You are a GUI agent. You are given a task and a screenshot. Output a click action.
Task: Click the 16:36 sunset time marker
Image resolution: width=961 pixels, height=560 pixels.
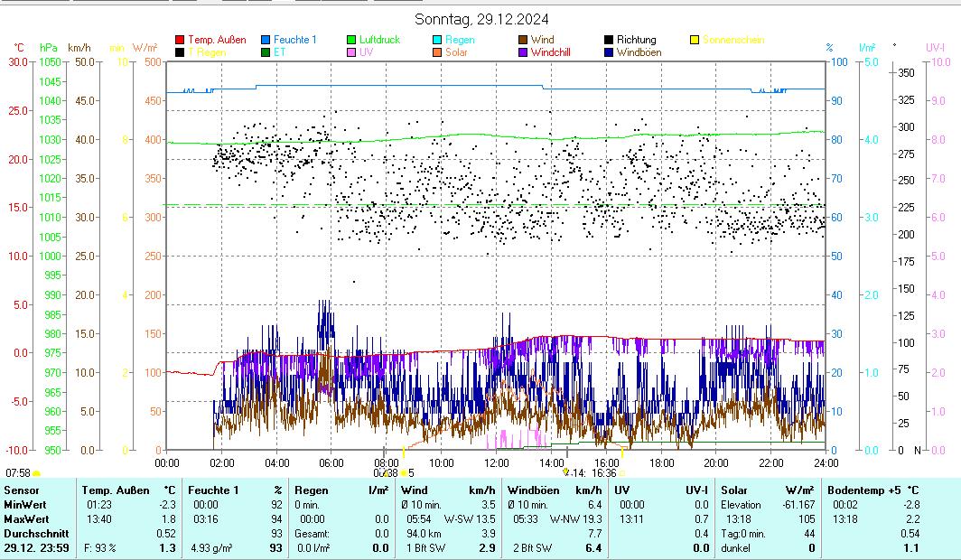pyautogui.click(x=604, y=472)
